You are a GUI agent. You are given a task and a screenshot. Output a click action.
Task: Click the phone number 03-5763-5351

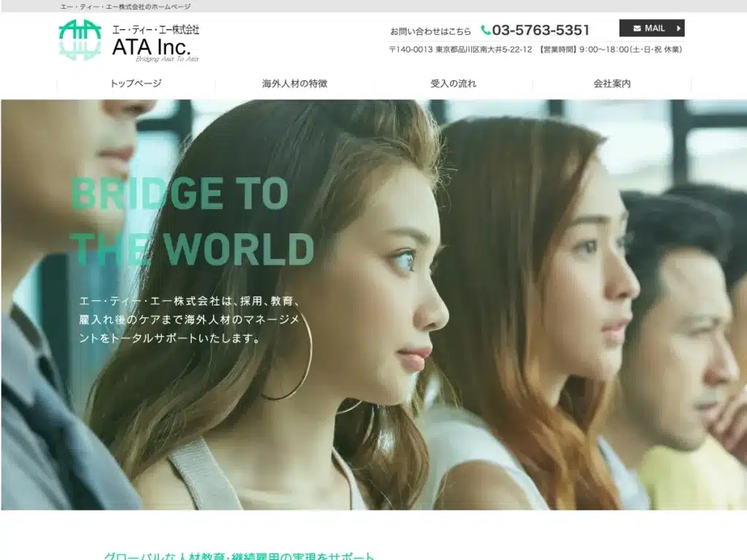[x=541, y=31]
